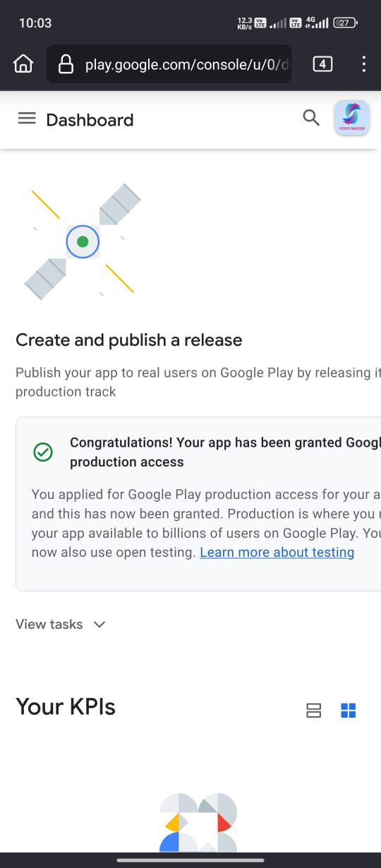Tap the Congratulations production access message
This screenshot has width=381, height=868.
coord(225,452)
